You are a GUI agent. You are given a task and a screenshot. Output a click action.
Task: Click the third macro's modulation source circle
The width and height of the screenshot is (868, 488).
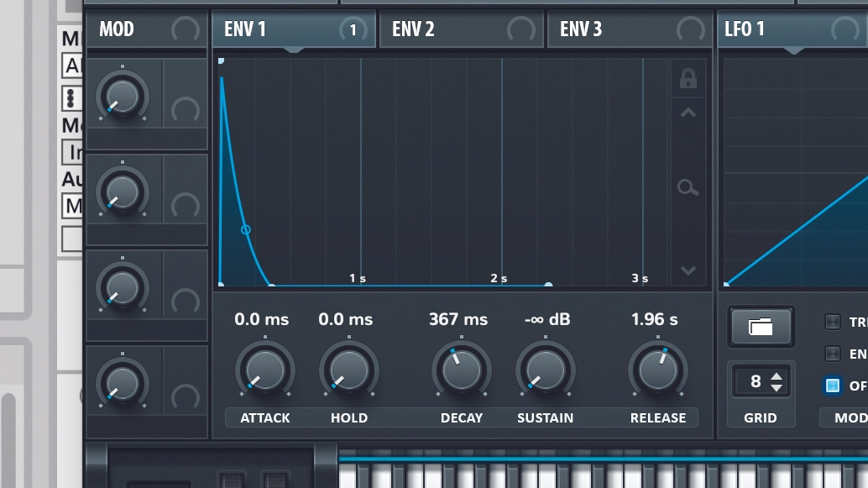click(186, 302)
